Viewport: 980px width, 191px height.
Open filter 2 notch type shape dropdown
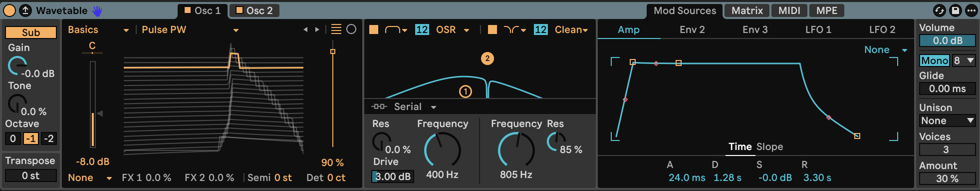pos(515,30)
